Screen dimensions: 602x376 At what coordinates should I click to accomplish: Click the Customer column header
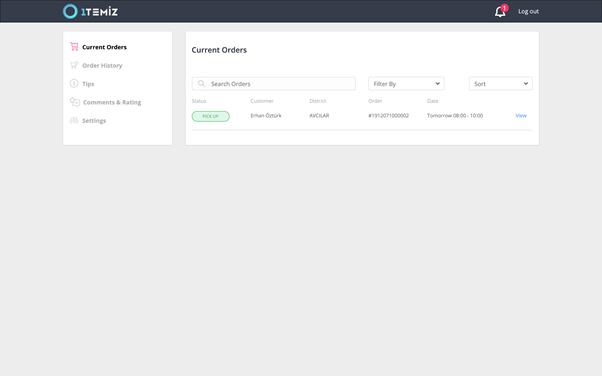click(x=262, y=101)
